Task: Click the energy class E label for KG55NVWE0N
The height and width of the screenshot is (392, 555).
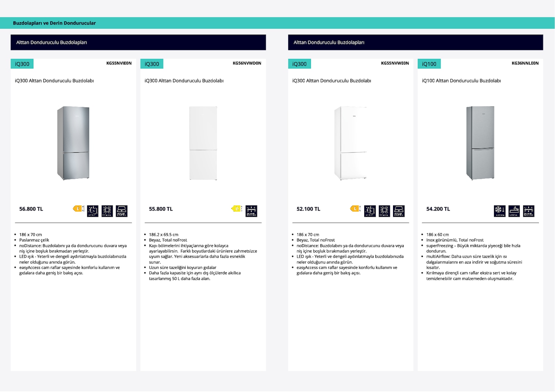Action: coord(356,208)
